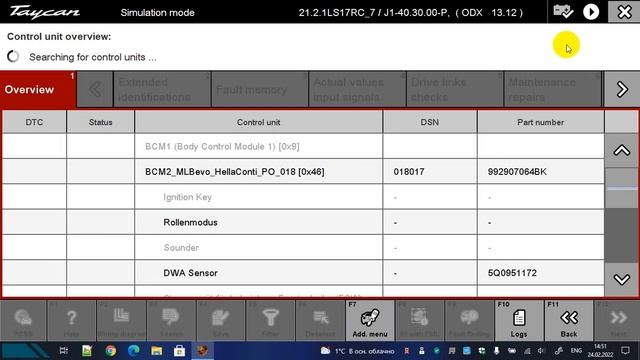The height and width of the screenshot is (360, 640).
Task: Open the Actual values input signals tab
Action: (357, 89)
